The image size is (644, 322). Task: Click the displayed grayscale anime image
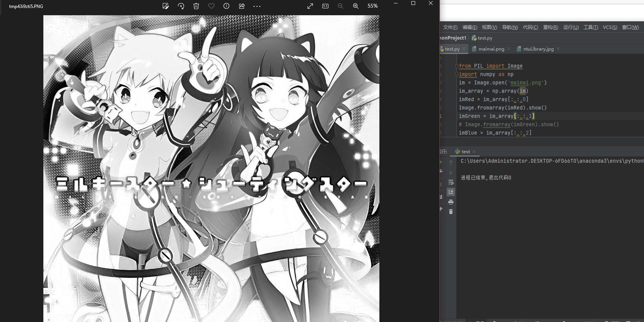pyautogui.click(x=211, y=168)
